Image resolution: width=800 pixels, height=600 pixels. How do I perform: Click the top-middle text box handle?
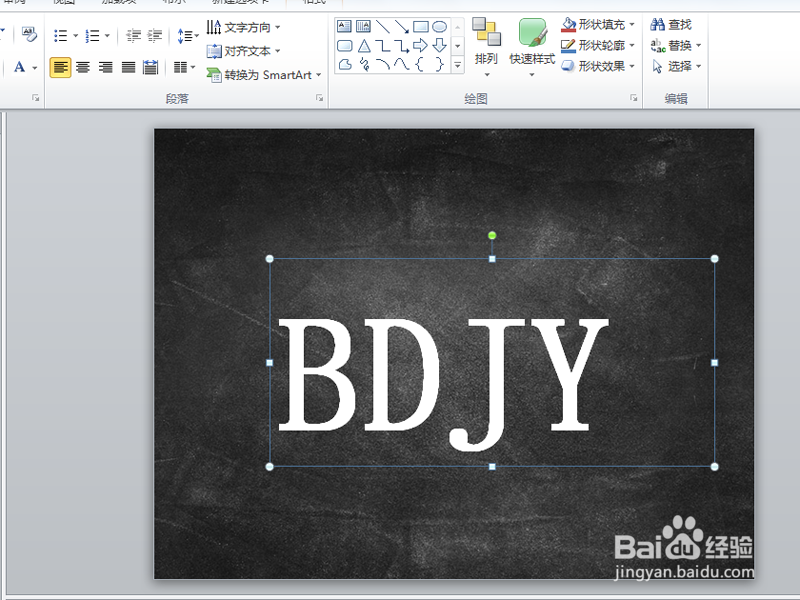[x=492, y=259]
